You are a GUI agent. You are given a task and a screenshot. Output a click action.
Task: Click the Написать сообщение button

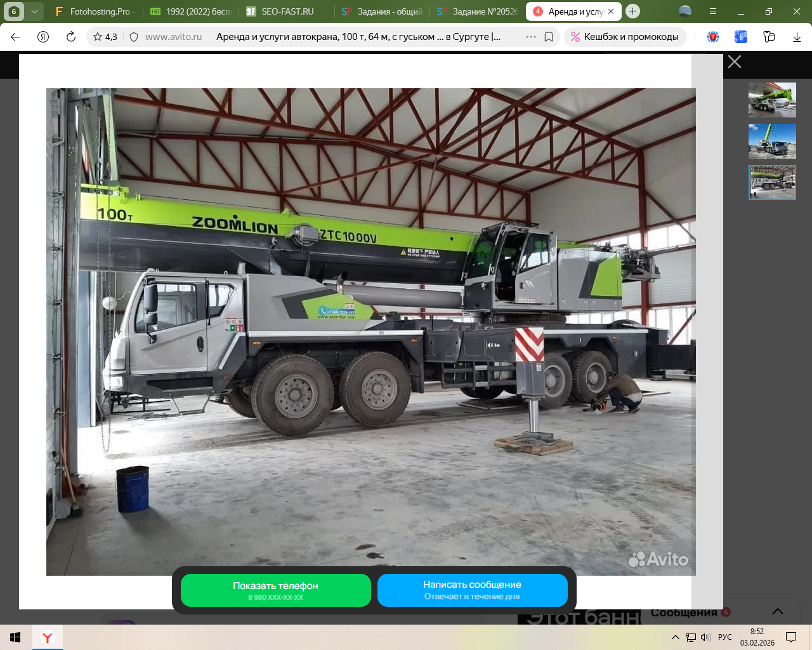[473, 590]
